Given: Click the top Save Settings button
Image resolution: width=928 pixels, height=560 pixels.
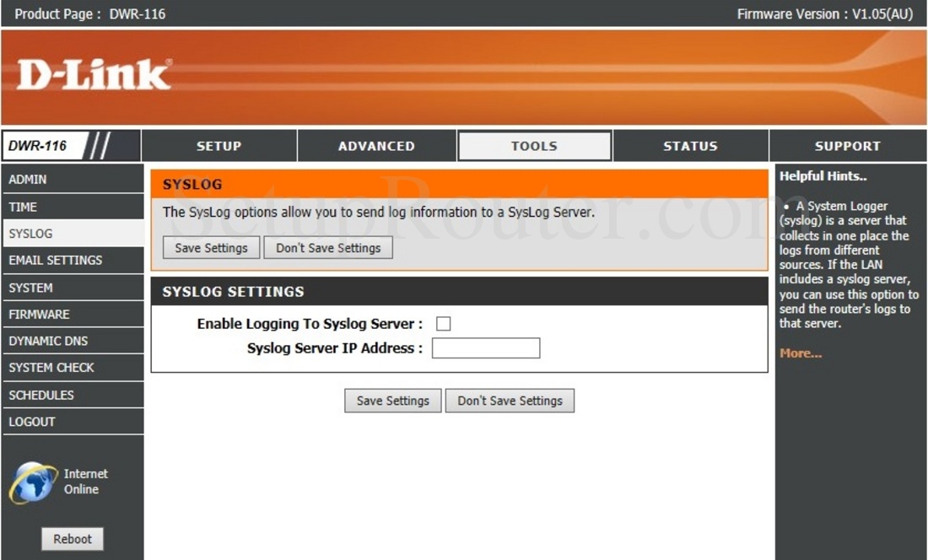Looking at the screenshot, I should 211,248.
